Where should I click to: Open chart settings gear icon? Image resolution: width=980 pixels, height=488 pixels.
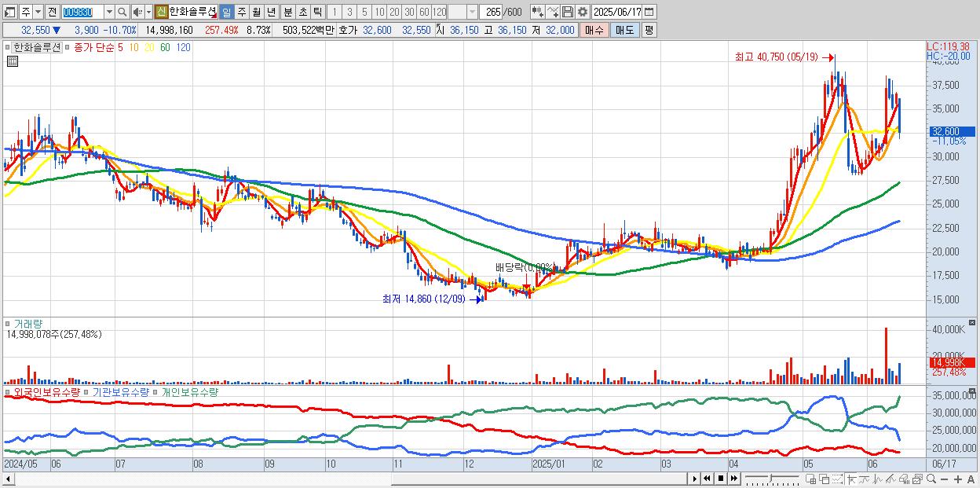[582, 12]
